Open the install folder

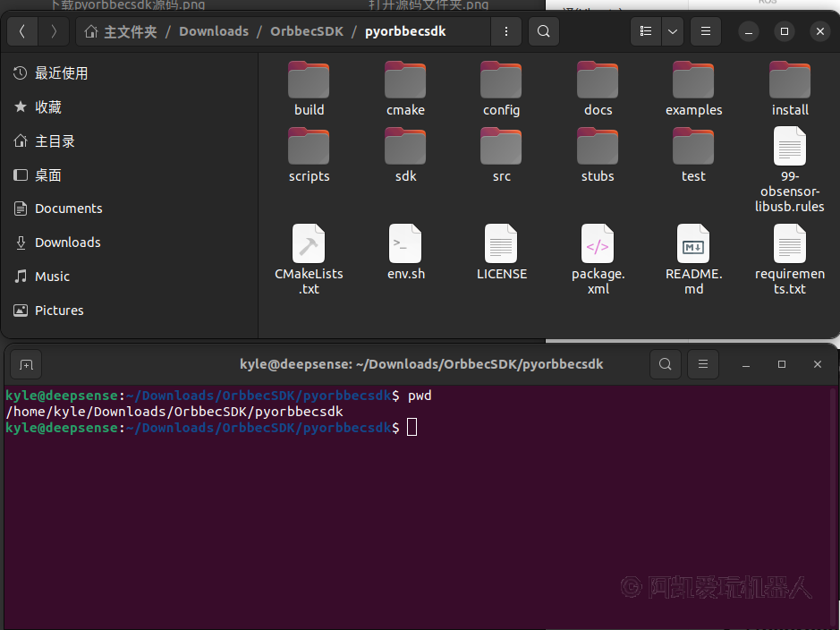pos(790,89)
